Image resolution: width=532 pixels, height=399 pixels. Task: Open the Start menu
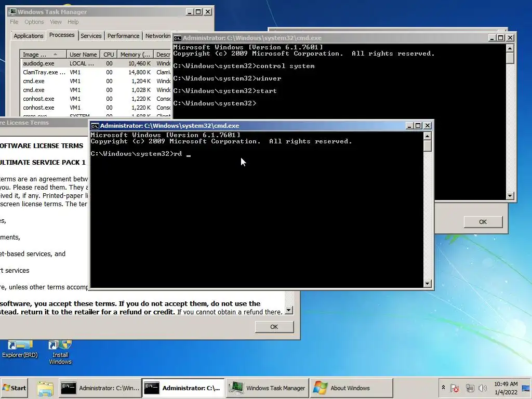14,388
